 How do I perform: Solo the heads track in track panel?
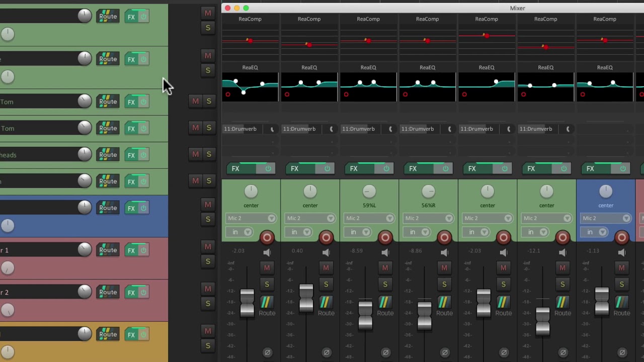pos(209,154)
